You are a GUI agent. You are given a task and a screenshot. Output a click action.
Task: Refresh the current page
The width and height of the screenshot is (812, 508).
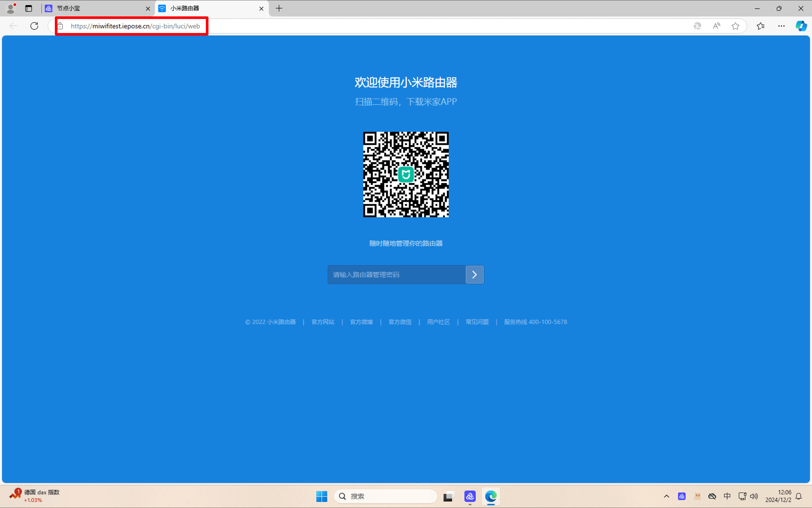34,26
